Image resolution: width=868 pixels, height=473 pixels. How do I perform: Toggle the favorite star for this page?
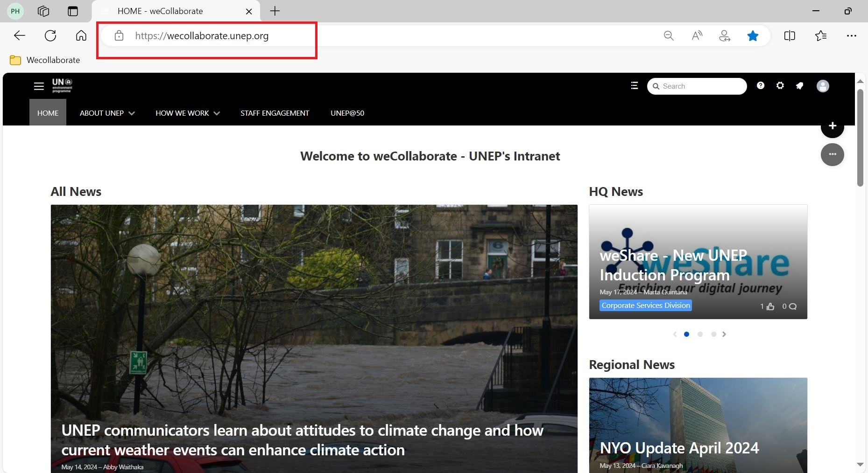pyautogui.click(x=753, y=35)
